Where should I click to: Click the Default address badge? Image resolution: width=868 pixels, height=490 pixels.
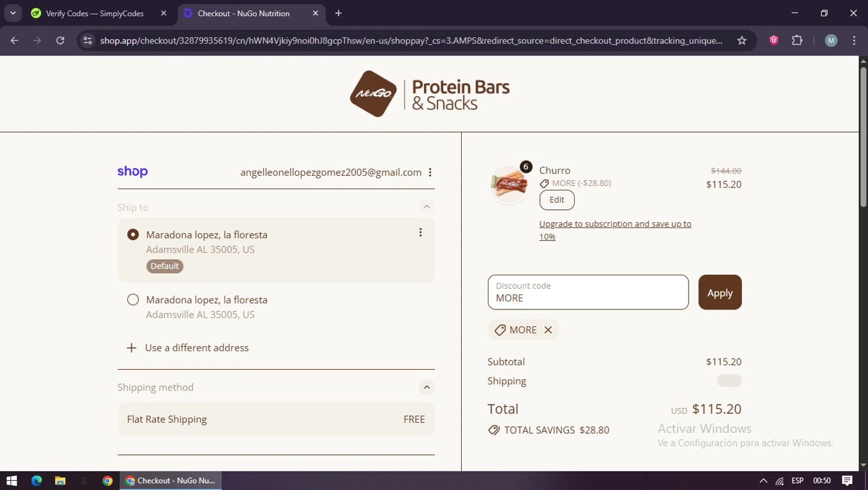[x=165, y=266]
